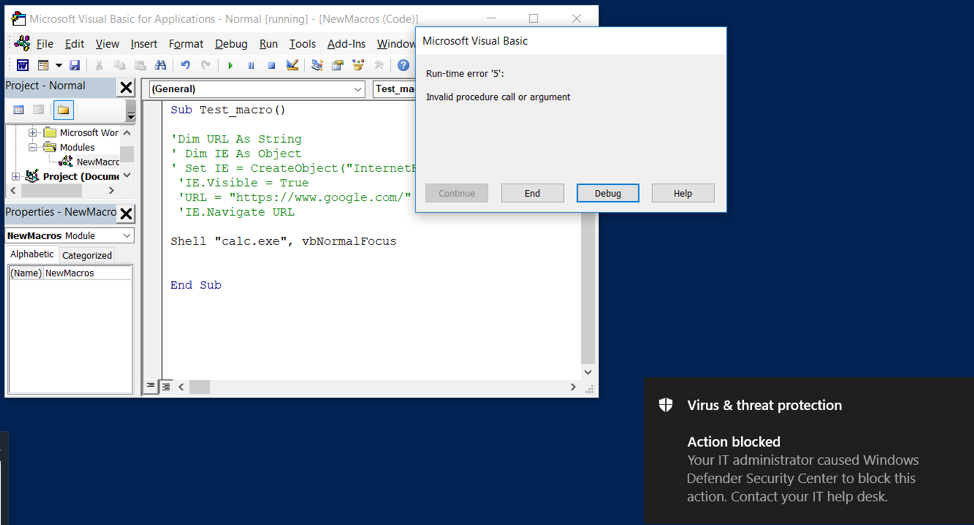Open the Format menu
This screenshot has width=974, height=525.
(x=186, y=43)
